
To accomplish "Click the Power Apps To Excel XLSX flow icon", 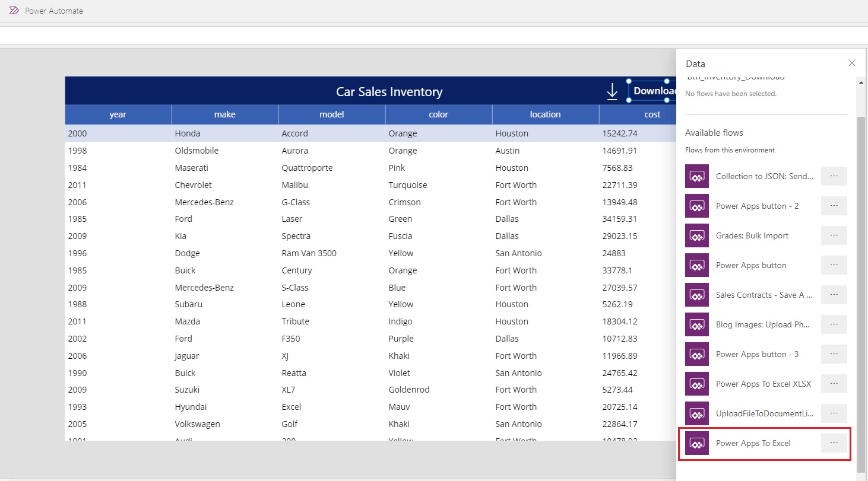I will point(696,384).
